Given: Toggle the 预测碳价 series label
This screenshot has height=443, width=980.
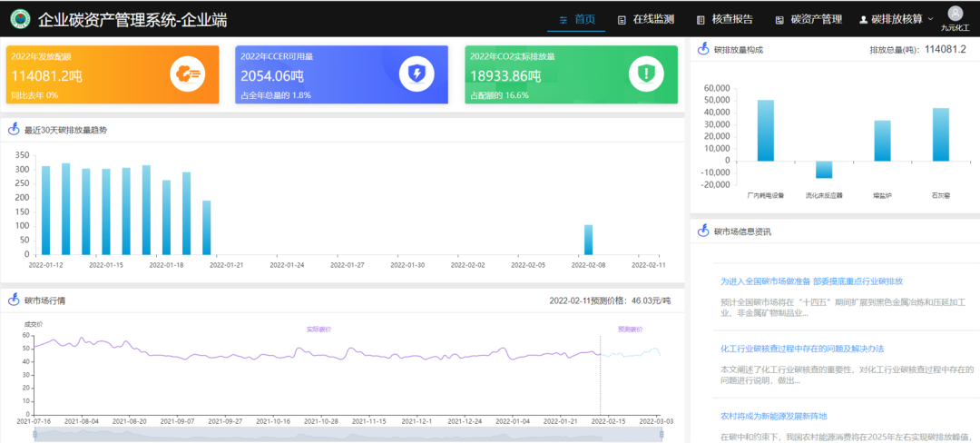Looking at the screenshot, I should coord(630,330).
